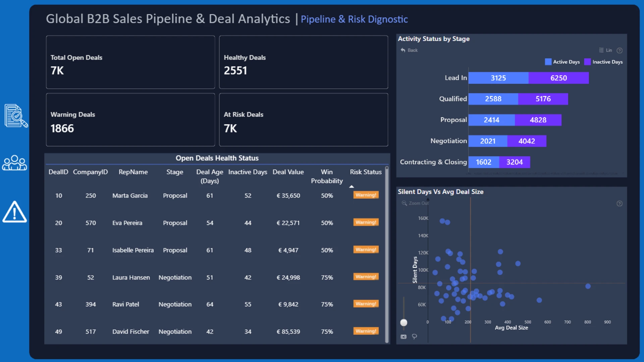Viewport: 644px width, 362px height.
Task: Open help icon on Silent Days scatter chart
Action: point(620,203)
